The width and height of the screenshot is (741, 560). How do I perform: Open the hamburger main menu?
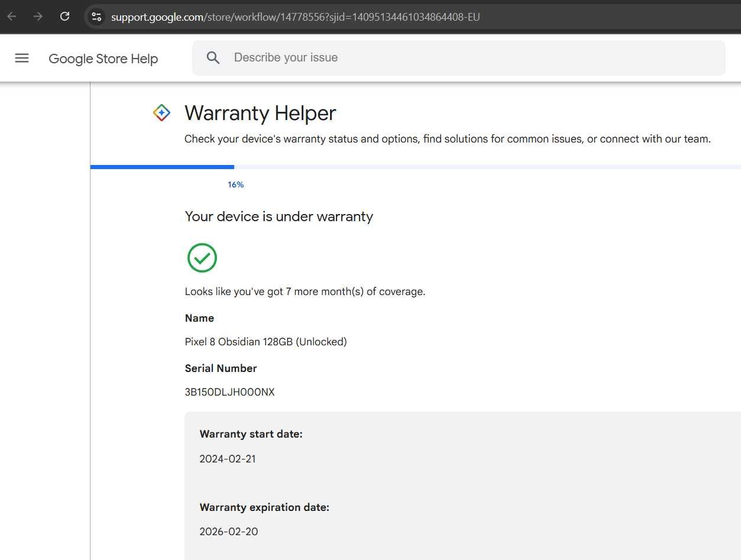tap(22, 58)
